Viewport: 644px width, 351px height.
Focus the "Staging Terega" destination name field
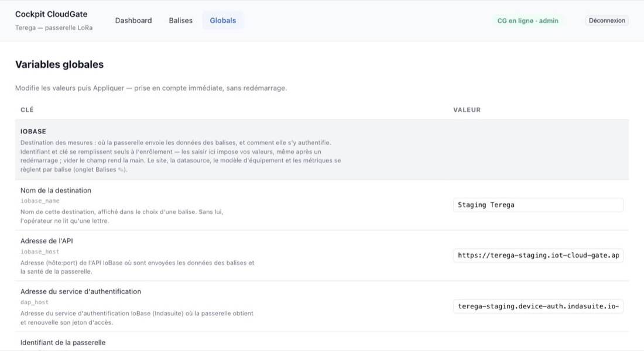click(x=538, y=205)
